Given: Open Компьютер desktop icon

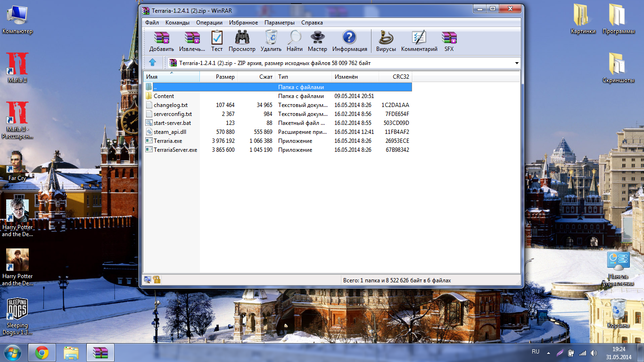Looking at the screenshot, I should 17,20.
